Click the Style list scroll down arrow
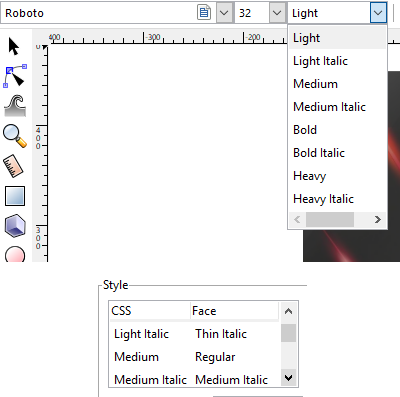The height and width of the screenshot is (397, 400). (x=288, y=378)
